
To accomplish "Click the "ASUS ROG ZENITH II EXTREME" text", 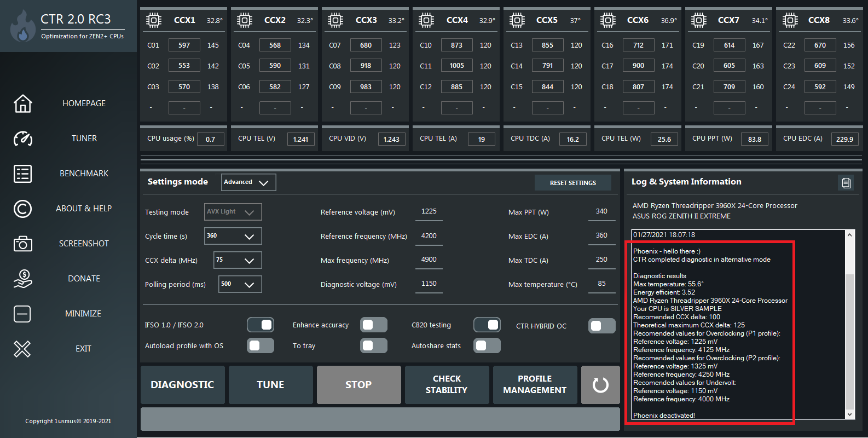I will (x=681, y=216).
